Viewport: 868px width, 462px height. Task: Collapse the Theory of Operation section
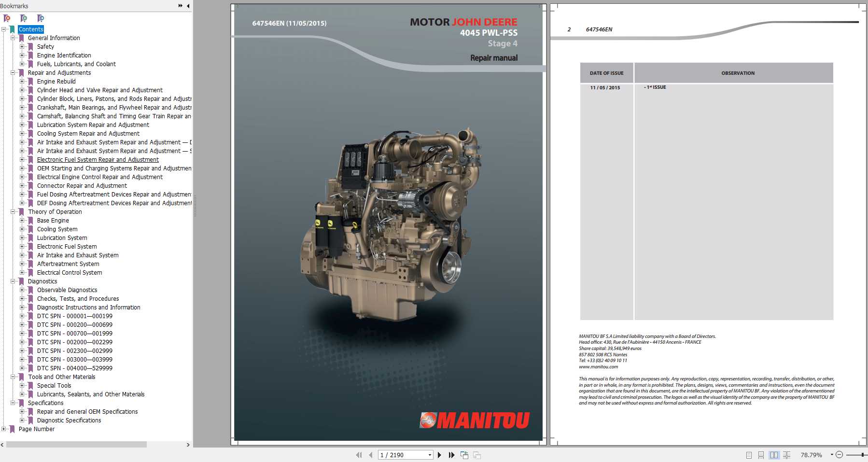(x=13, y=212)
